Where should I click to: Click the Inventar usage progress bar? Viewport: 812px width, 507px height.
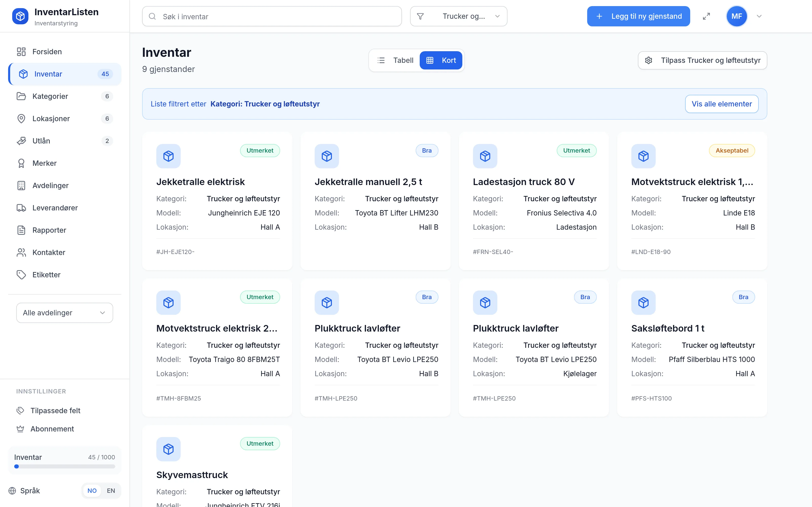click(65, 466)
